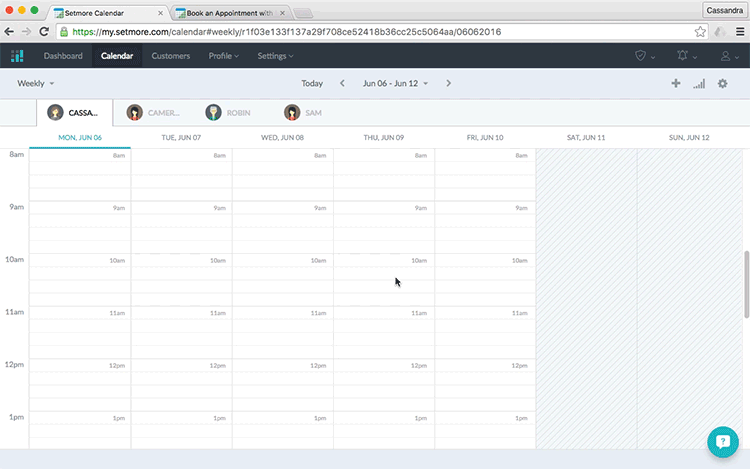Click THU, JUN 09 column header

point(384,137)
